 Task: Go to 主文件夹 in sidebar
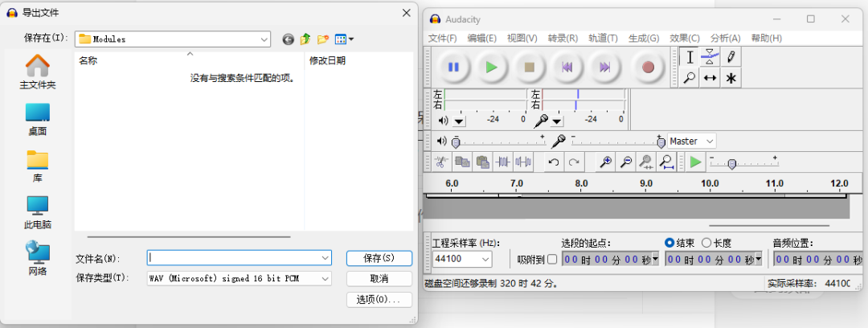coord(38,72)
